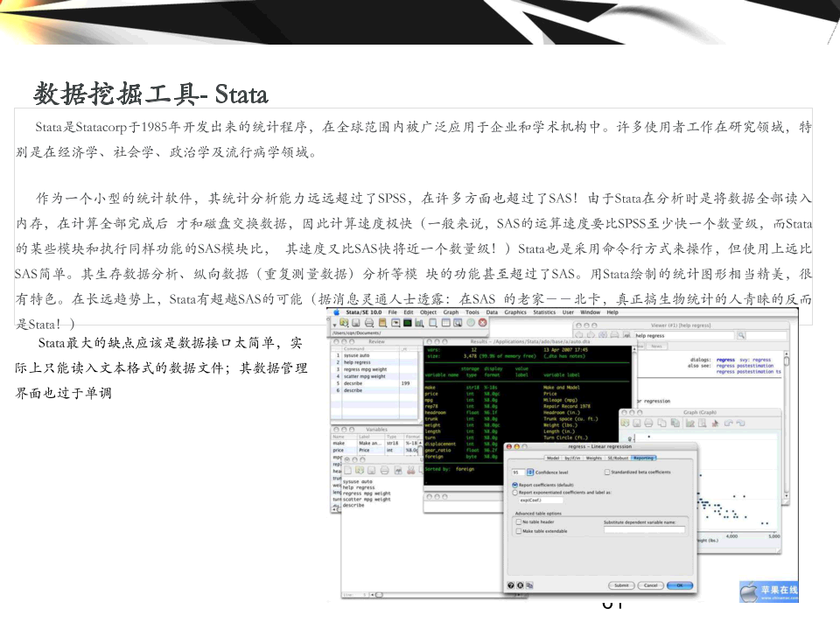Open the File menu
The width and height of the screenshot is (840, 630).
(x=393, y=312)
